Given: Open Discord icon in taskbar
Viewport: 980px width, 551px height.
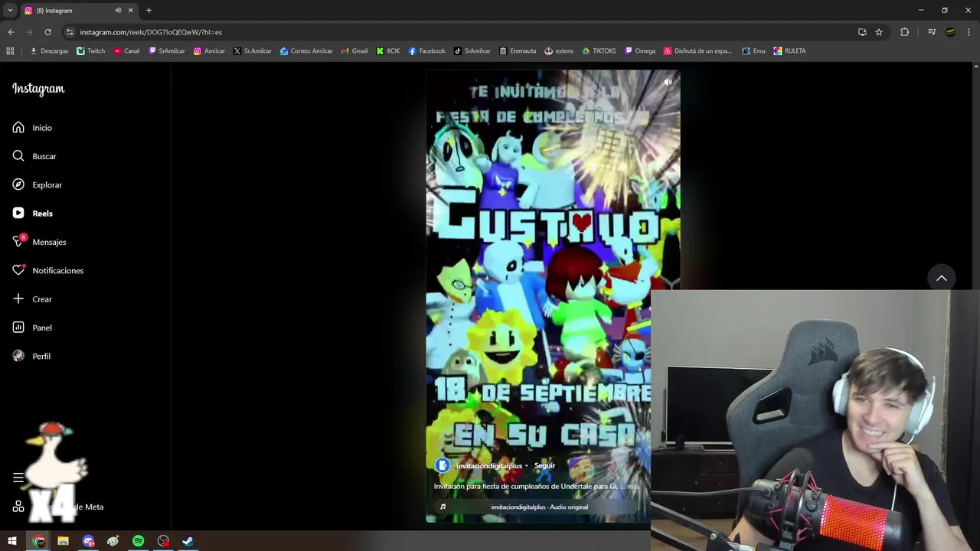Looking at the screenshot, I should click(x=88, y=541).
